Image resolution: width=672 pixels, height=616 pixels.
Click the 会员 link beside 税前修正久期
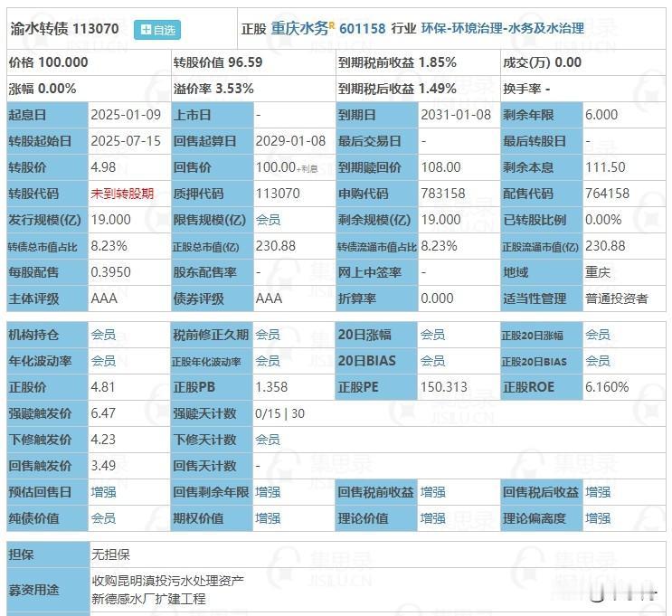point(268,335)
